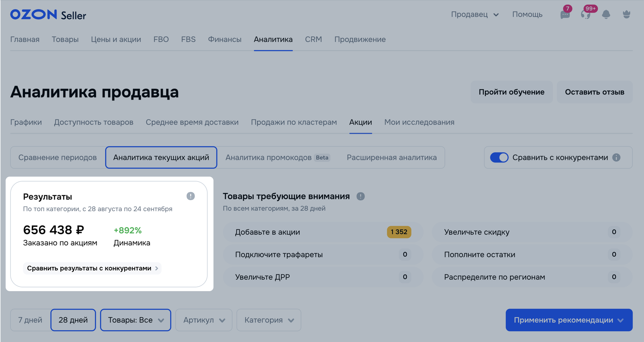This screenshot has height=342, width=644.
Task: Expand the Продавец account menu
Action: [475, 14]
